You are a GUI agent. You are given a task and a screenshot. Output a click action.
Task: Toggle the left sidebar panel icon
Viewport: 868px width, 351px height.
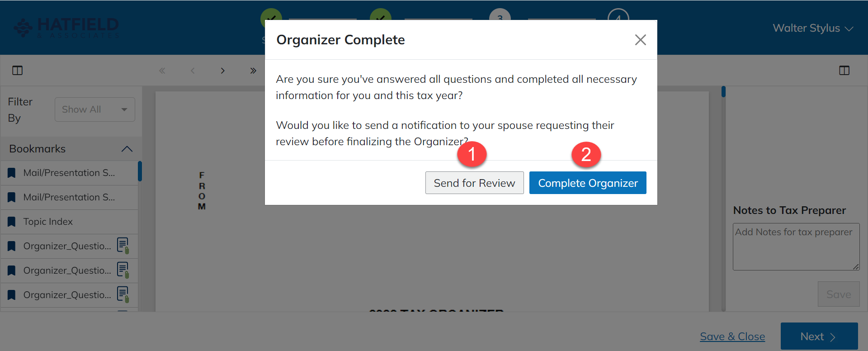click(x=18, y=71)
